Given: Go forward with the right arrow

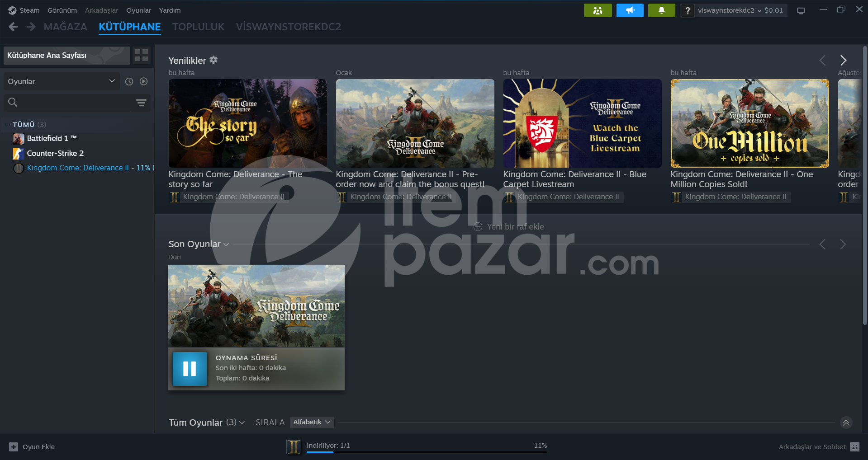Looking at the screenshot, I should click(31, 27).
